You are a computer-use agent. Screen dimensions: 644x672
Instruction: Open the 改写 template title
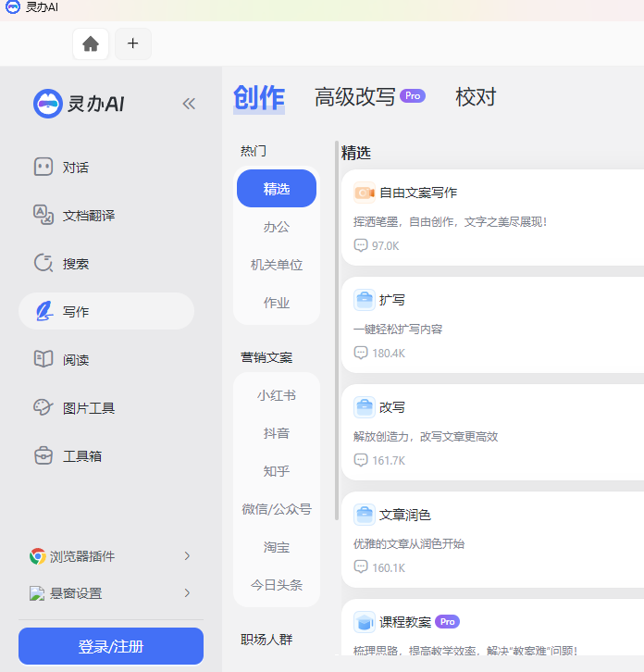tap(392, 407)
